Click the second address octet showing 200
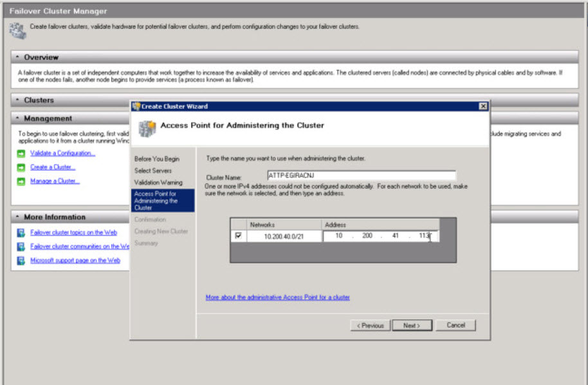Screen dimensions: 588x385 (367, 236)
